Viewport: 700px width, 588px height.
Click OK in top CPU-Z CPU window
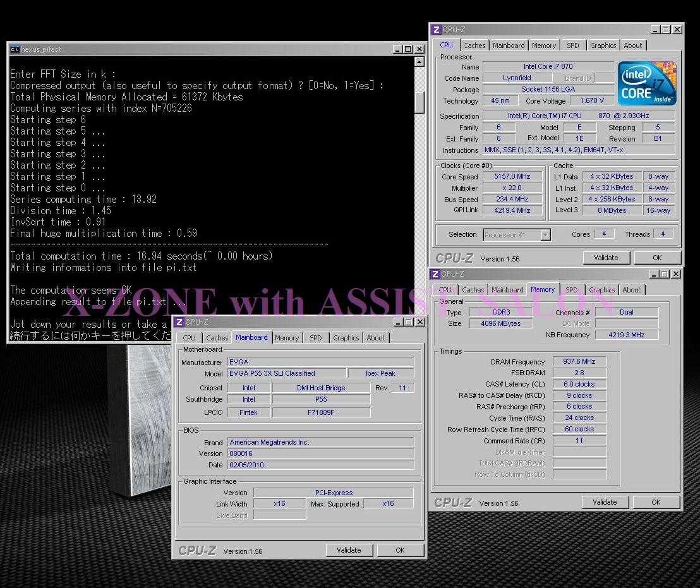point(657,258)
